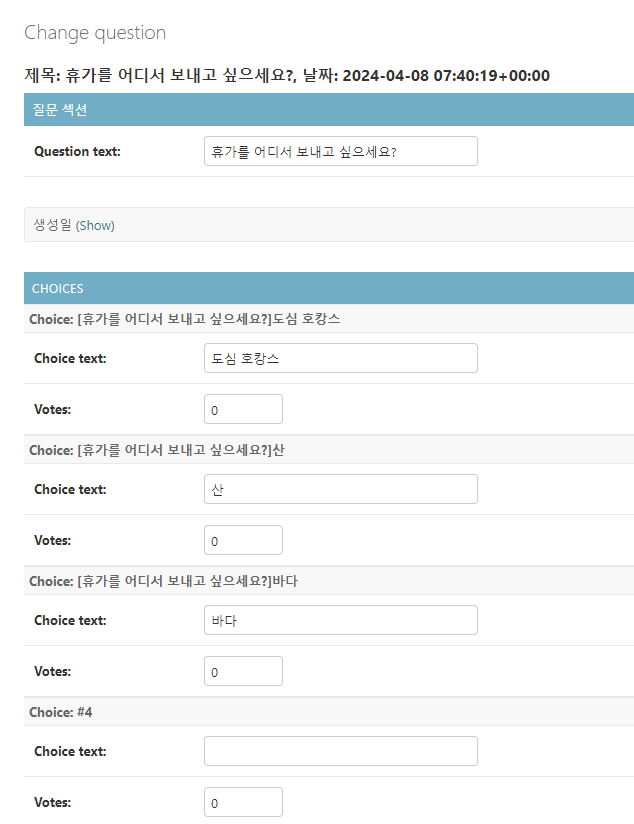
Task: Focus the Choice text field containing 도심 호캉스
Action: [x=340, y=358]
